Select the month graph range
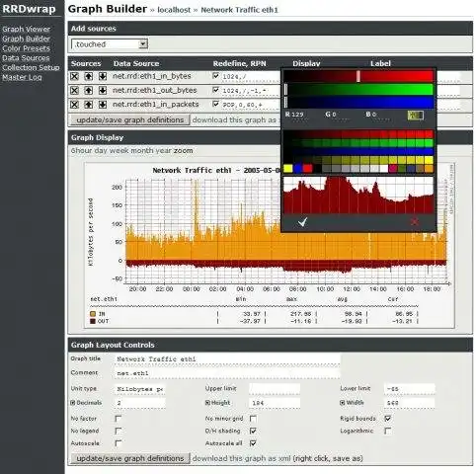This screenshot has width=476, height=474. tap(142, 151)
